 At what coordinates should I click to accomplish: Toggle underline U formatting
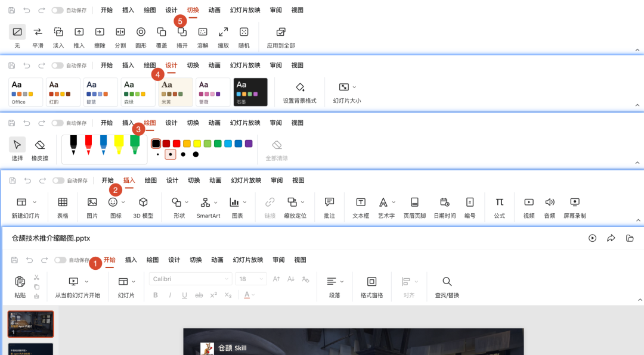[x=184, y=295]
